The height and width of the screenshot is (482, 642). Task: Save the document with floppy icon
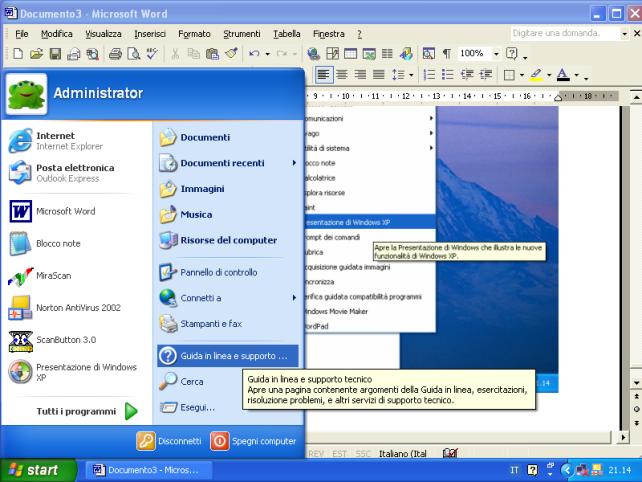[x=55, y=54]
